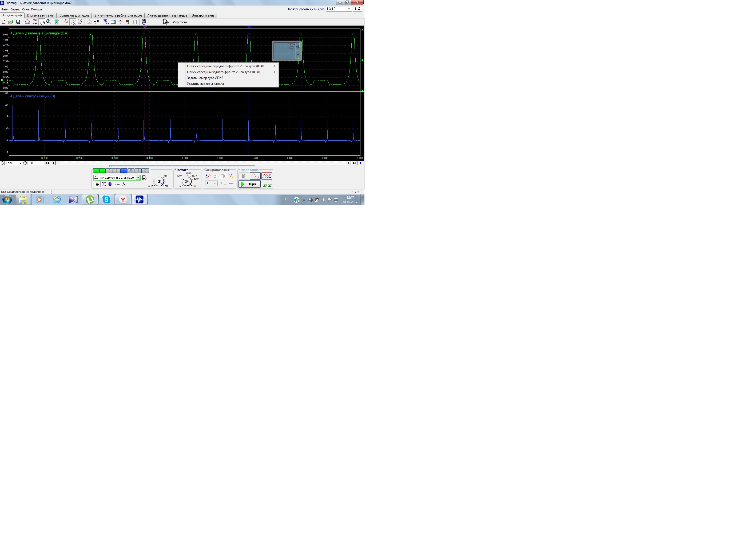Create a new file via blank page icon
The width and height of the screenshot is (747, 560).
(4, 22)
